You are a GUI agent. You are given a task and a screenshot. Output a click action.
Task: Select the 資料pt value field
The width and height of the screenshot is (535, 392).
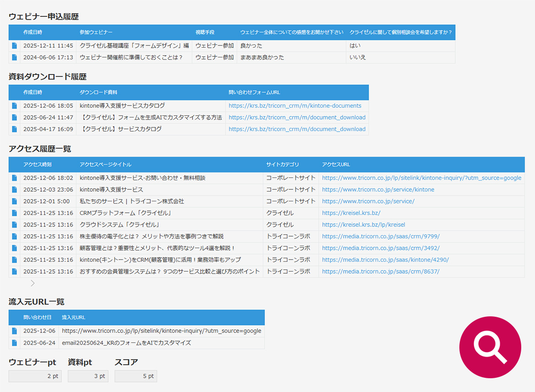[88, 376]
